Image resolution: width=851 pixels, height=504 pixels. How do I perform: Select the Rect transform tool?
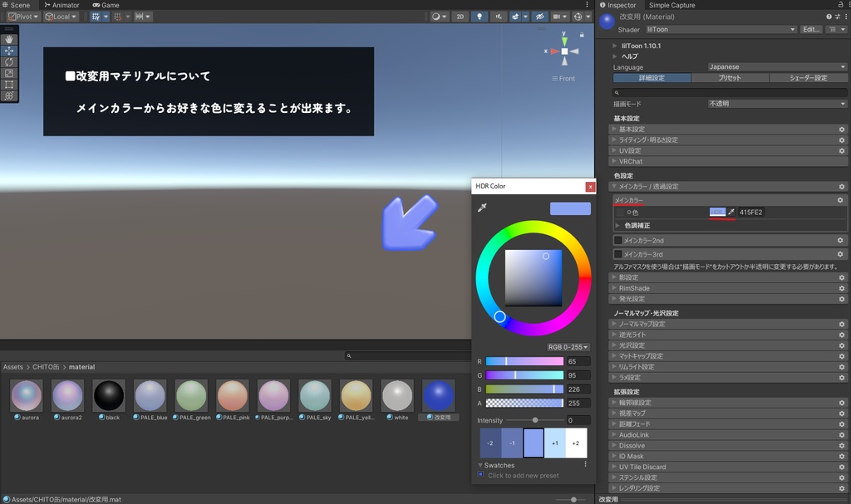tap(9, 85)
